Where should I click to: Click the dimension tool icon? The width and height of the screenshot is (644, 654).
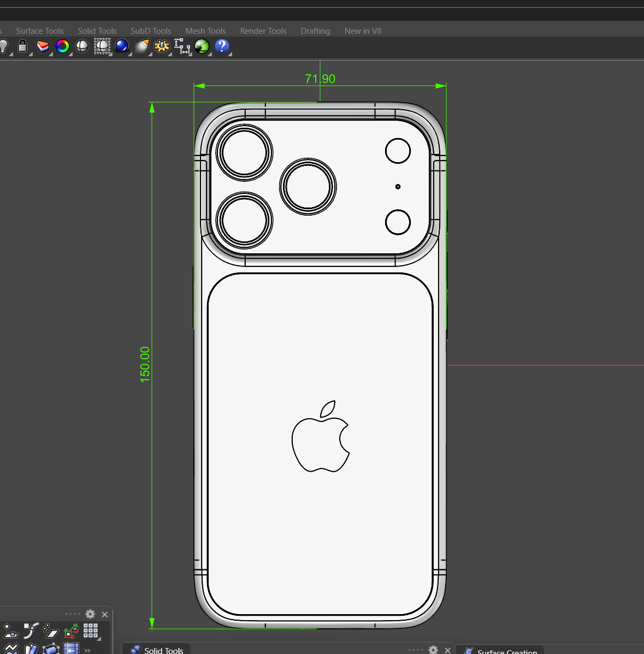(182, 46)
